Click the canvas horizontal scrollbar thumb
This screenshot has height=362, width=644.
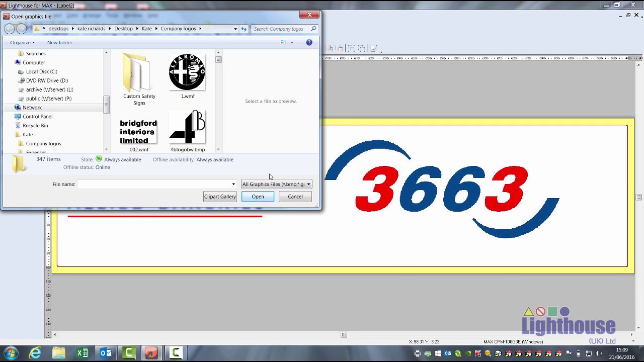tap(344, 335)
